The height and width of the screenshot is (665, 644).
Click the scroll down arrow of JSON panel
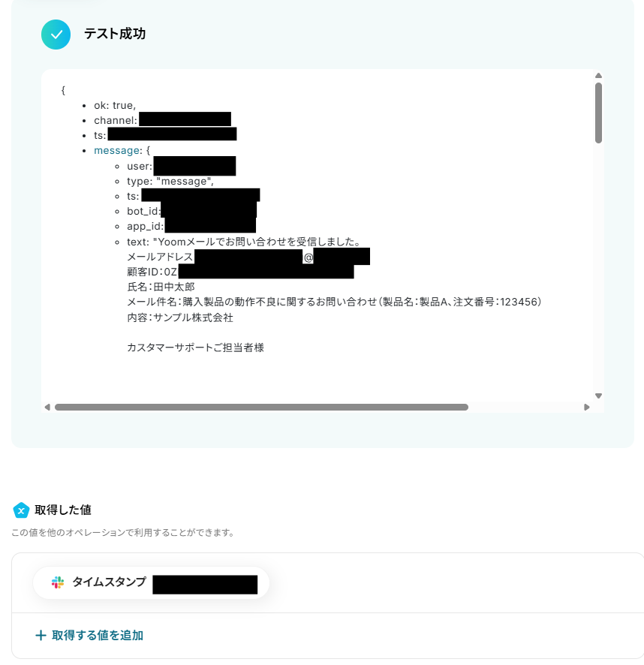[599, 396]
